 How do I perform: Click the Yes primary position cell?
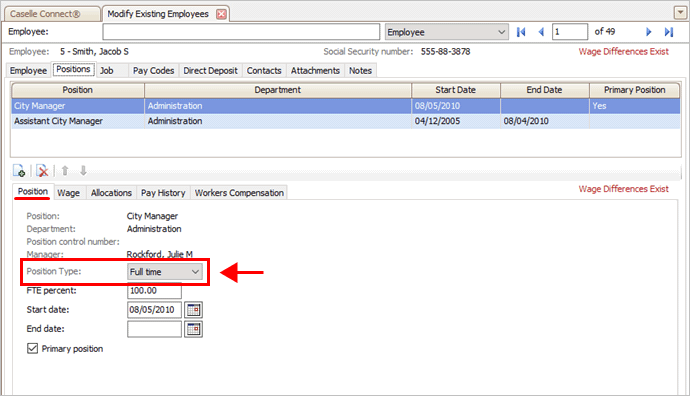(635, 106)
